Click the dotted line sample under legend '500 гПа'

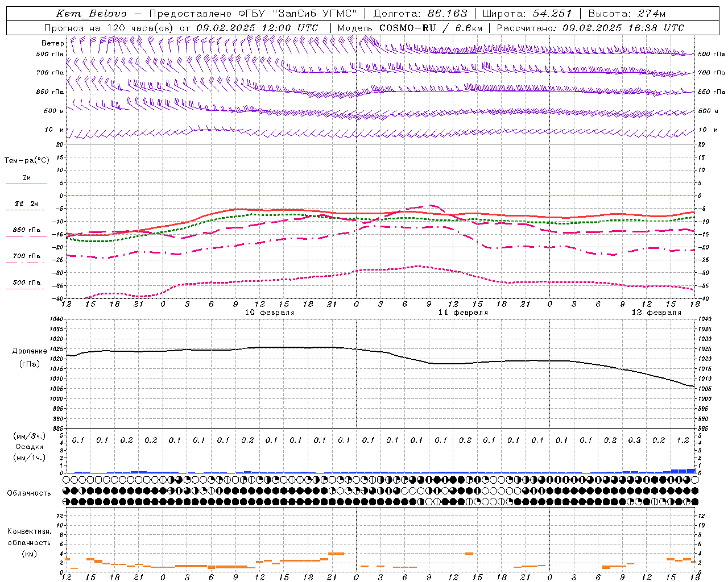click(x=26, y=289)
